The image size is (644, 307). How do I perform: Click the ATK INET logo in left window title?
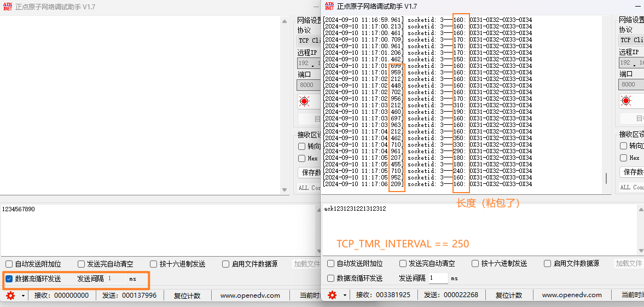click(8, 7)
